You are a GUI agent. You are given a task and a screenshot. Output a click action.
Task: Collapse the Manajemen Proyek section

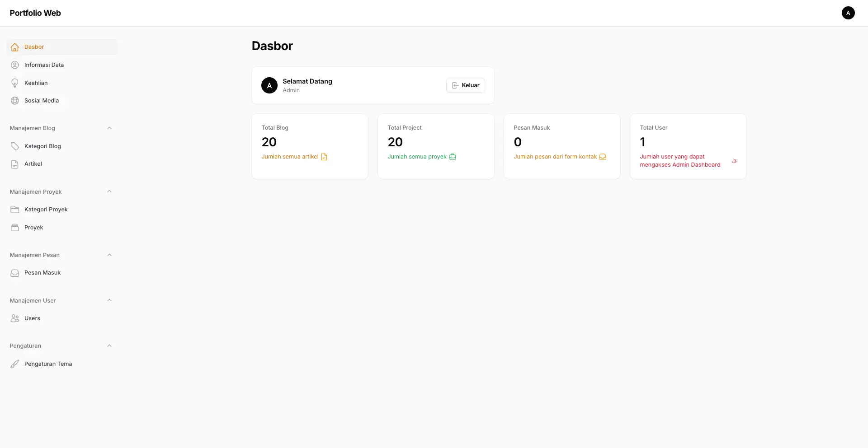tap(109, 191)
